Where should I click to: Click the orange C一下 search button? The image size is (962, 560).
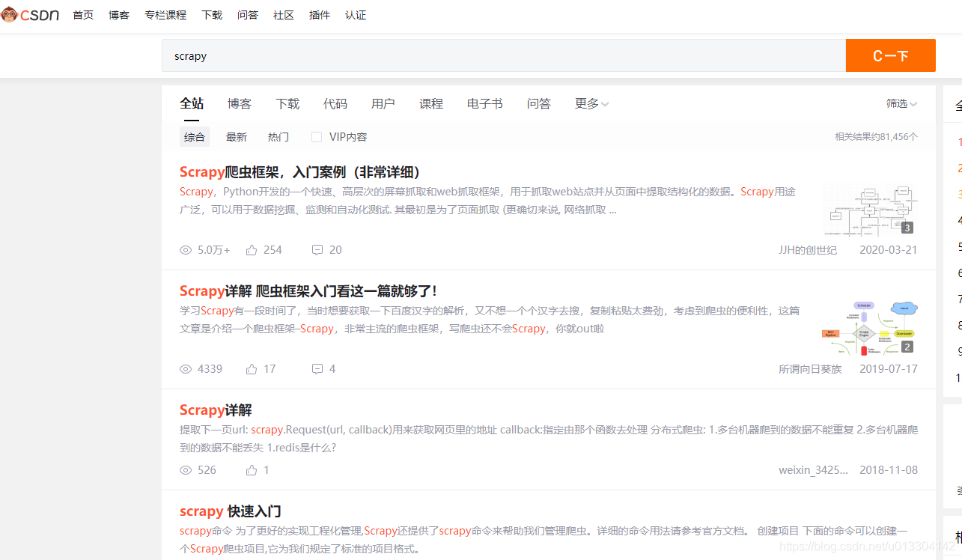[x=891, y=55]
